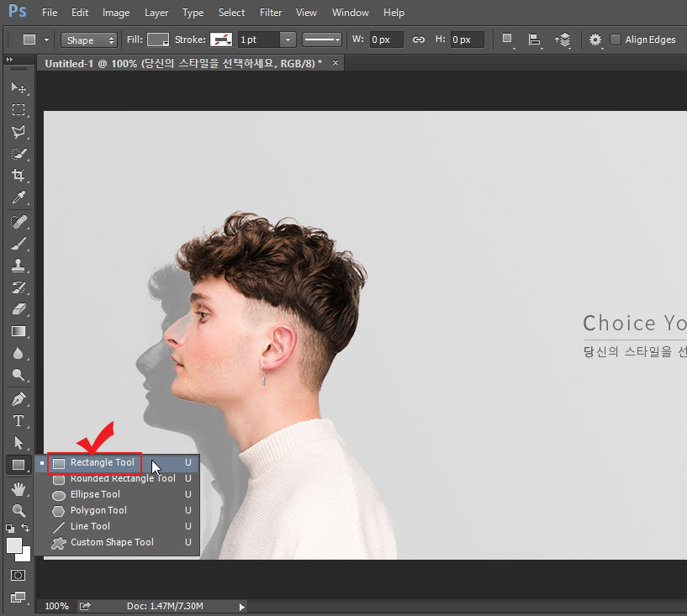Select the Dodge tool
The width and height of the screenshot is (687, 616).
coord(18,375)
